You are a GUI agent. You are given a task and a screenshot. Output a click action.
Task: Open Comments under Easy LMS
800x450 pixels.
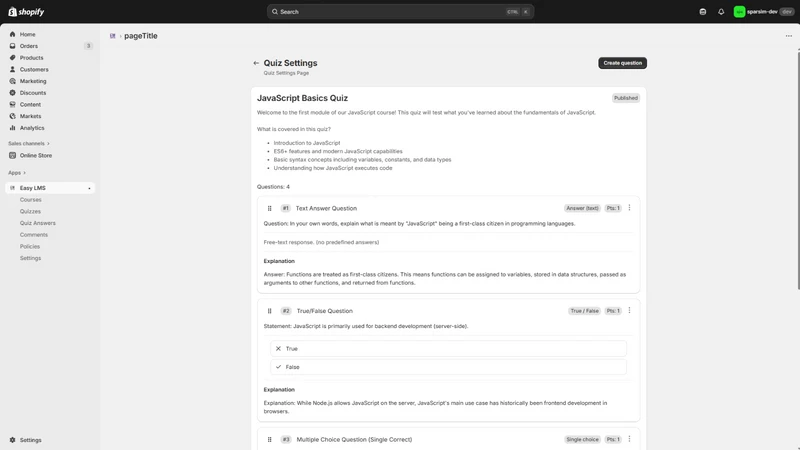[34, 235]
